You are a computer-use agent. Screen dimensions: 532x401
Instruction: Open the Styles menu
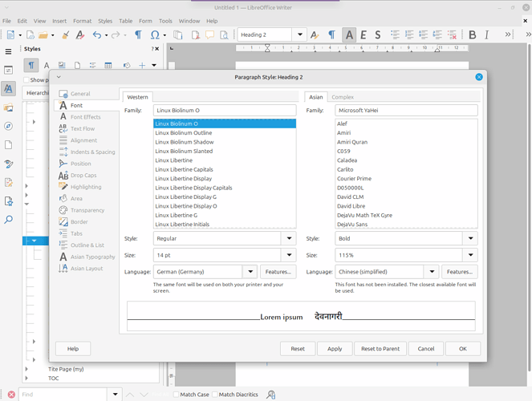coord(105,21)
